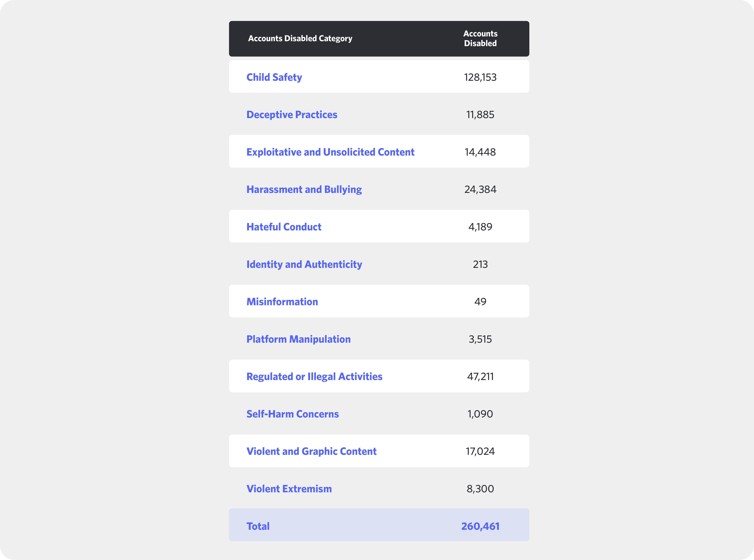Click the Misinformation count of 49

(x=480, y=302)
